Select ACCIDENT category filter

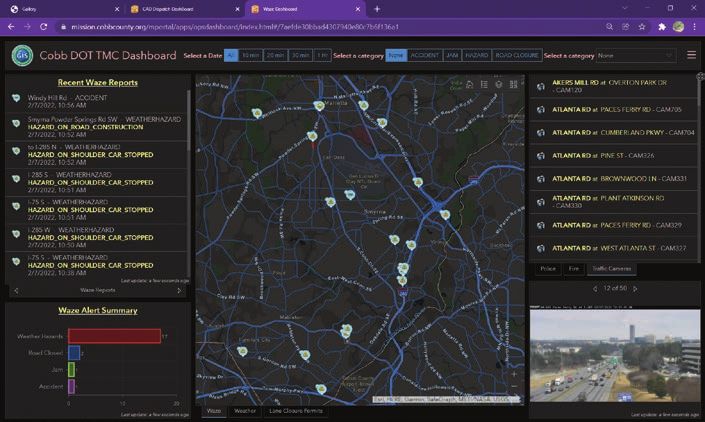coord(424,55)
